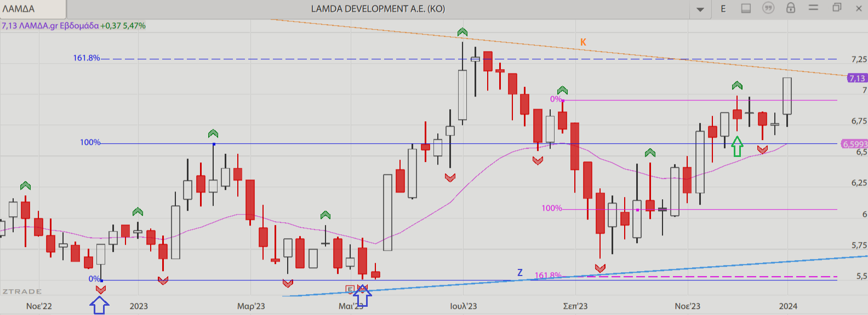This screenshot has width=868, height=315.
Task: Select the blue 161.8% Fibonacci label
Action: tap(87, 58)
